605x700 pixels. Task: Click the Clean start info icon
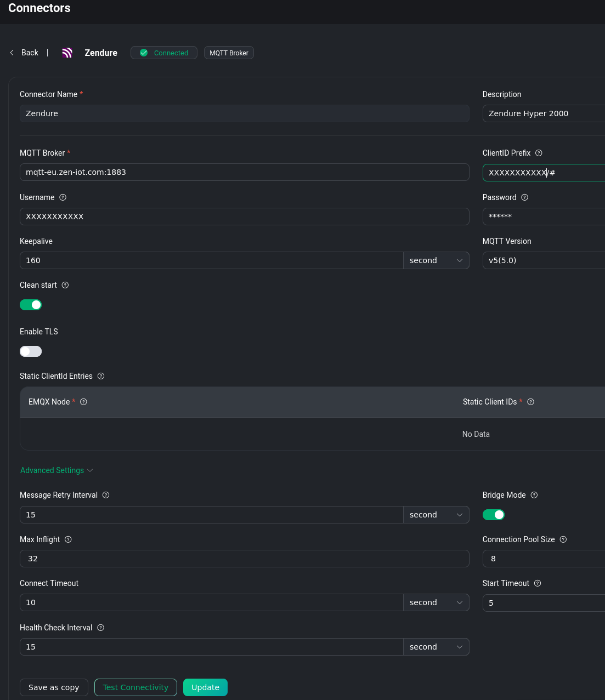65,285
